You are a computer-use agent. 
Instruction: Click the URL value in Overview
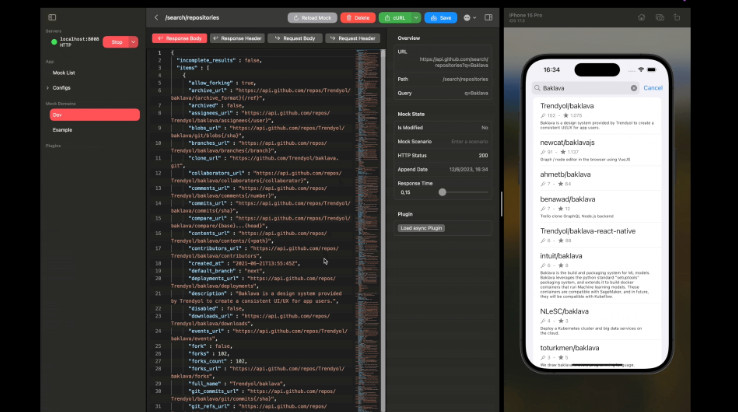454,62
